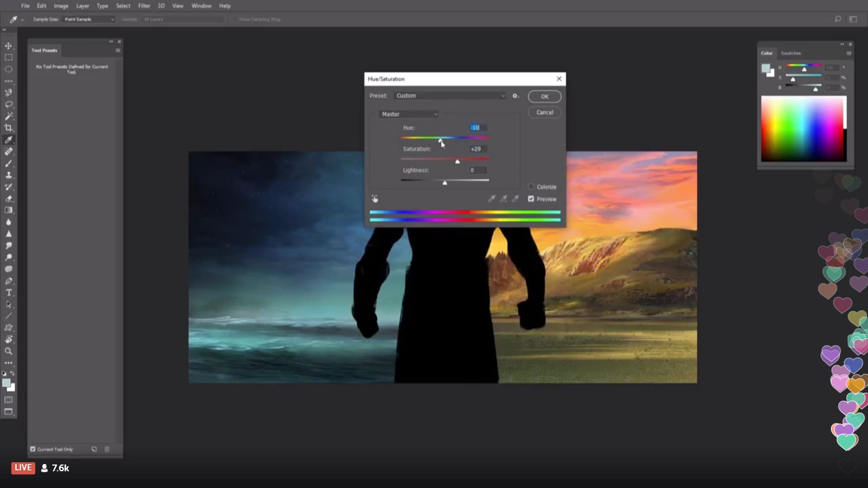868x488 pixels.
Task: Open the Filter menu
Action: pyautogui.click(x=144, y=6)
